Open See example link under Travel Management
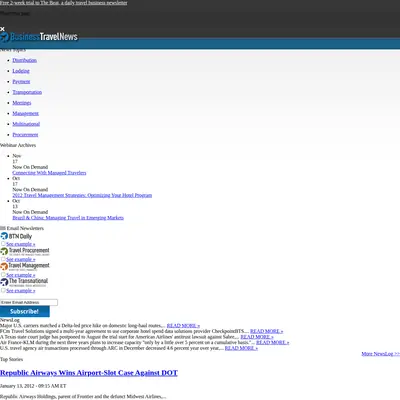This screenshot has height=400, width=400. pyautogui.click(x=21, y=275)
